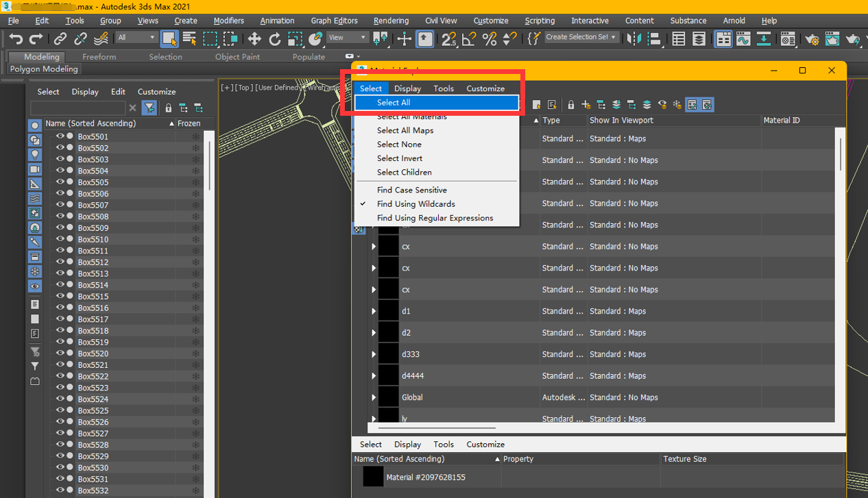Screen dimensions: 868x498
Task: Activate Select and Scale tool
Action: (295, 38)
